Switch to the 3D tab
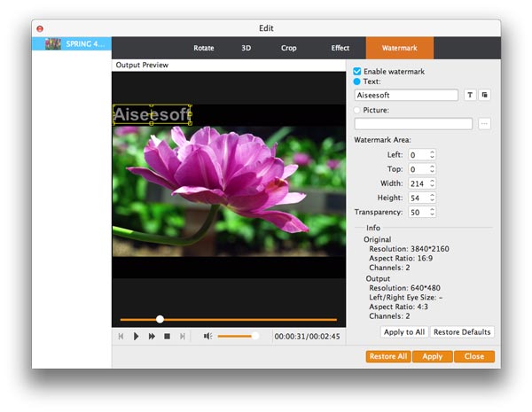Screen dimensions: 532x412 coord(246,48)
